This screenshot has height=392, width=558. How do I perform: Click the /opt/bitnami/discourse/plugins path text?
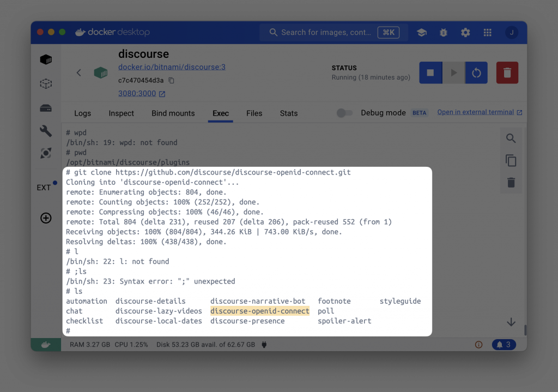(x=128, y=162)
